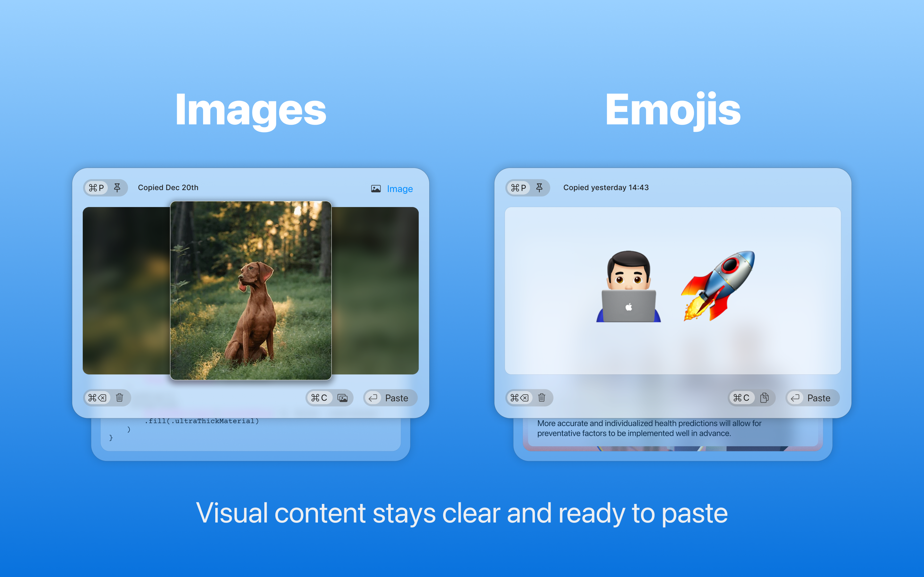Click the ⌘⌫ shortcut on image card
The height and width of the screenshot is (577, 924).
pos(97,397)
